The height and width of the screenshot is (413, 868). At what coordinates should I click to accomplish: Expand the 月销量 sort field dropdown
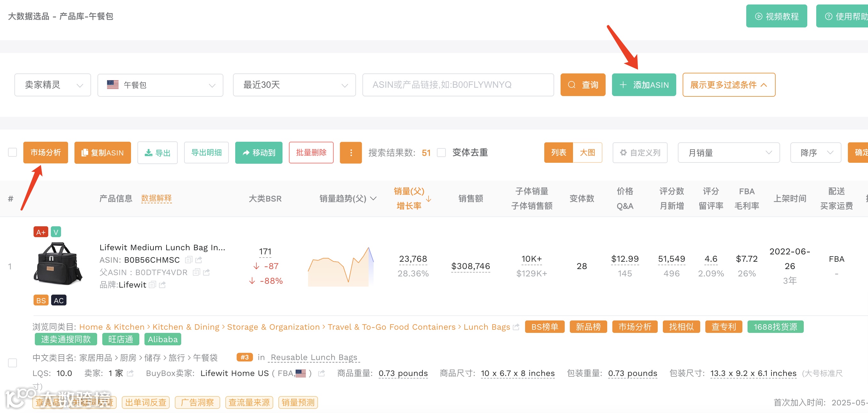click(x=729, y=153)
